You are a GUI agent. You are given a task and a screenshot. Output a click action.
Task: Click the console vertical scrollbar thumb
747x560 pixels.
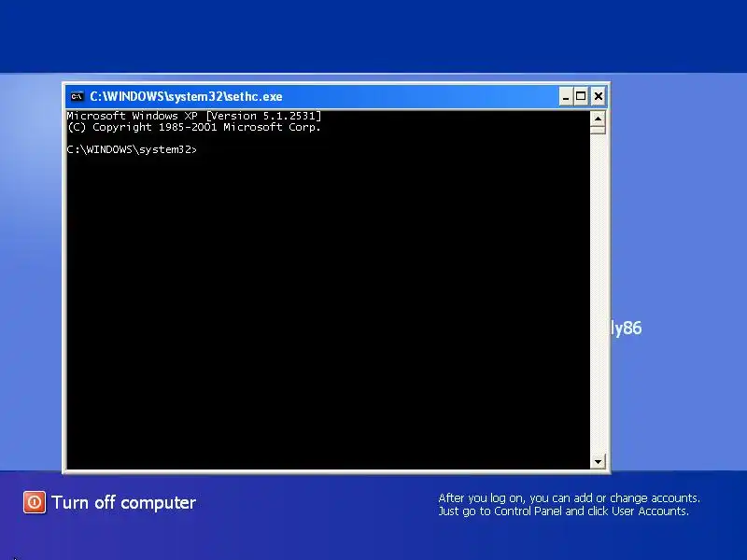598,130
